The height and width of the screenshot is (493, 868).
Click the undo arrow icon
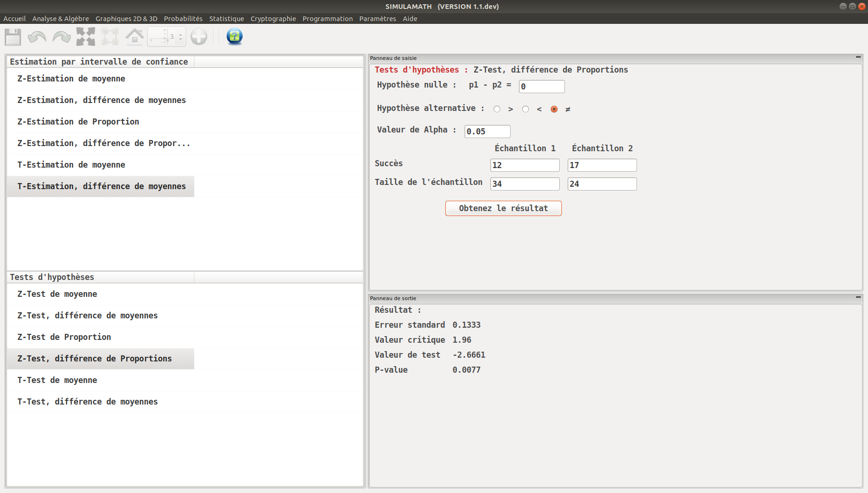pos(37,37)
